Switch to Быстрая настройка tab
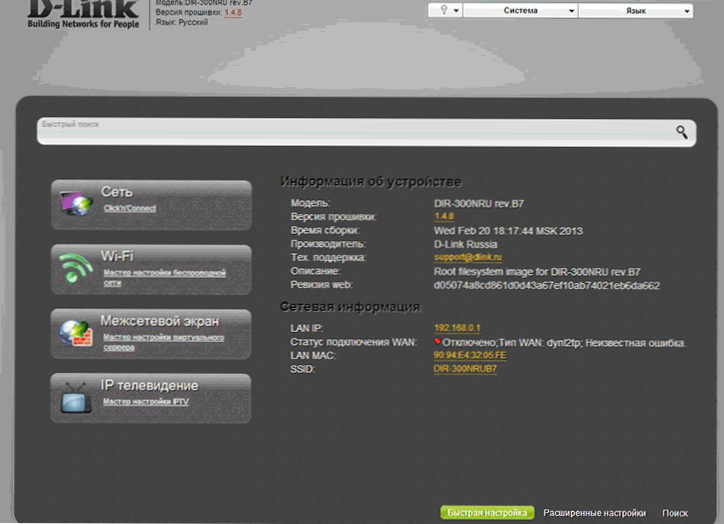The height and width of the screenshot is (524, 724). [x=487, y=513]
